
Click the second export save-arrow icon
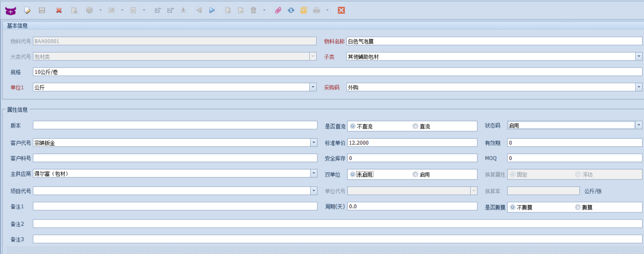[x=170, y=10]
